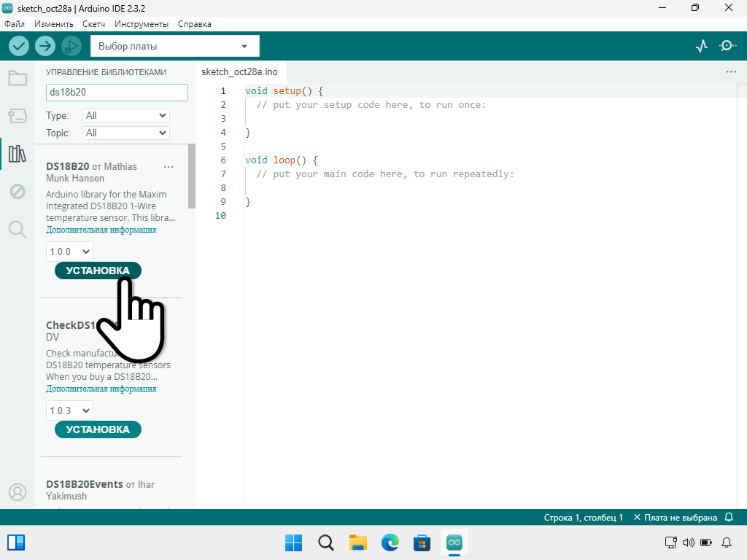Click the DS18B20 library description text
The image size is (747, 560).
point(111,206)
